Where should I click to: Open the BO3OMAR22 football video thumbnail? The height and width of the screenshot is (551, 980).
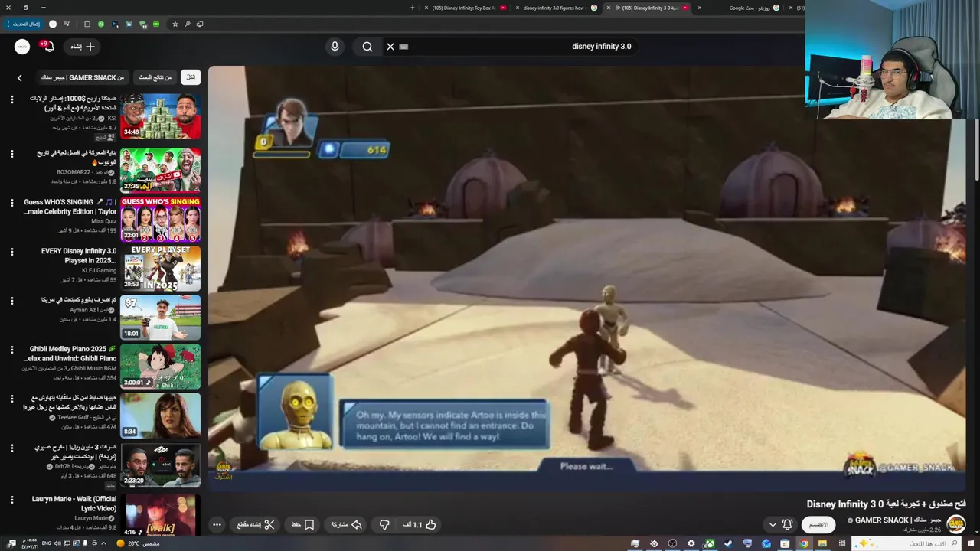tap(160, 169)
